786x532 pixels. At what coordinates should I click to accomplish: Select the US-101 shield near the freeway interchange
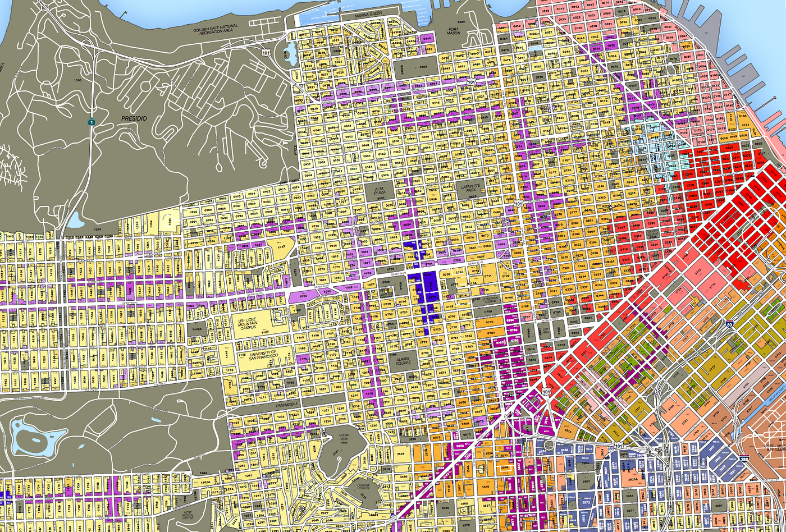pyautogui.click(x=619, y=445)
